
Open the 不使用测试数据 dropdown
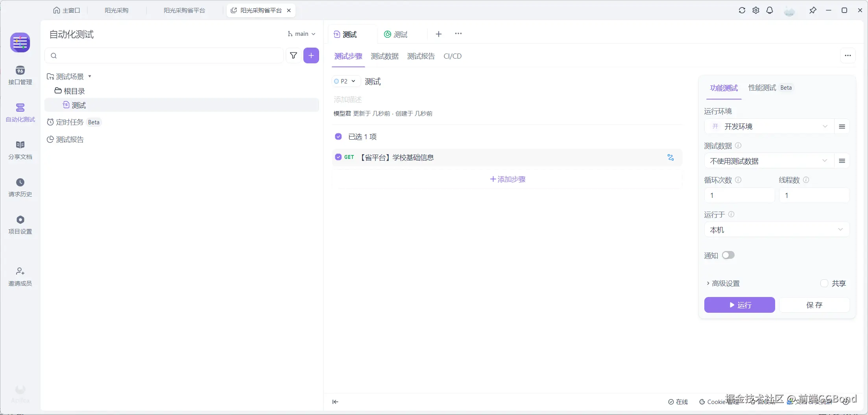769,160
